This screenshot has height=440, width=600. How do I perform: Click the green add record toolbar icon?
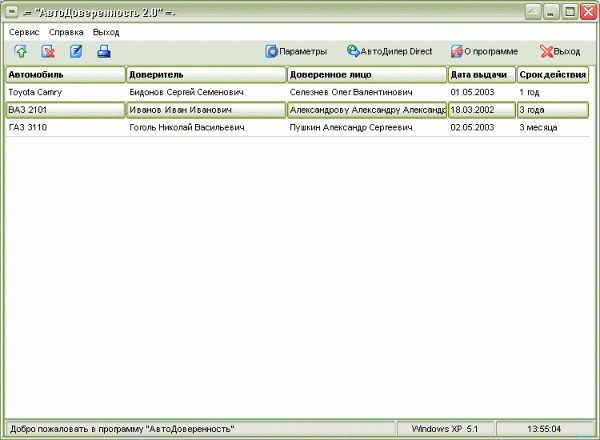20,51
